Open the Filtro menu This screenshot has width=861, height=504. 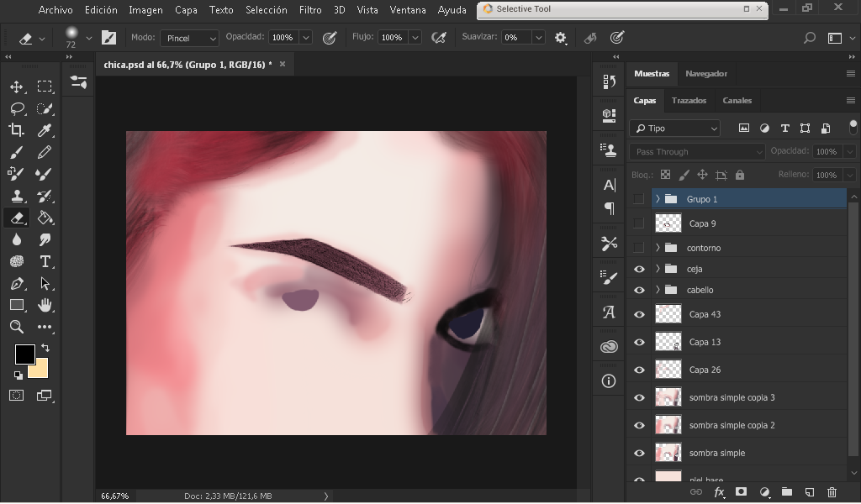click(x=310, y=10)
